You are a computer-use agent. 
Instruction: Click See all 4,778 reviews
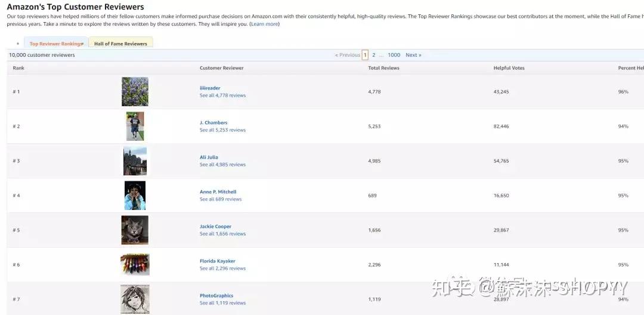click(x=222, y=95)
